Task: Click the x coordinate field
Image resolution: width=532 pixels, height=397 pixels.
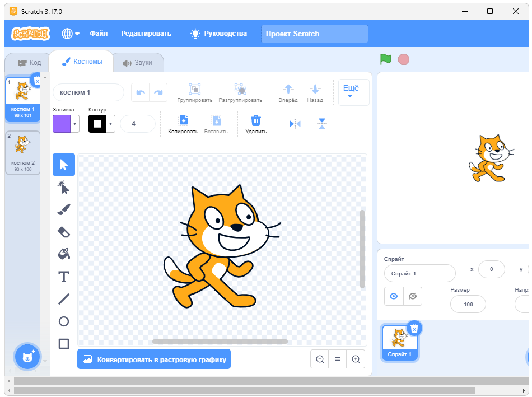Action: tap(491, 269)
